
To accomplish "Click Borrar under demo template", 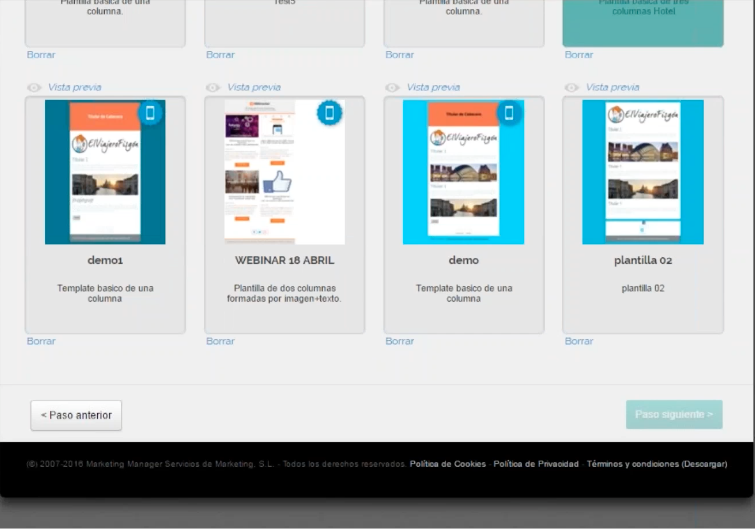I will [x=400, y=341].
